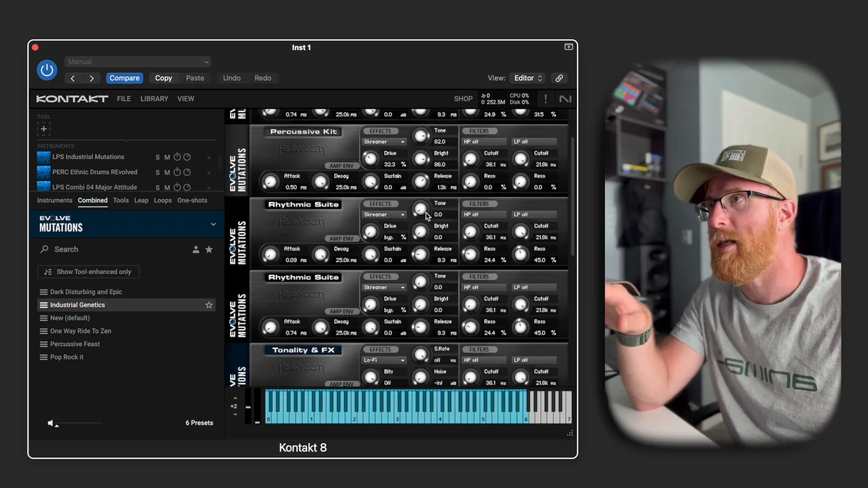Image resolution: width=868 pixels, height=488 pixels.
Task: Click the Undo button
Action: (x=231, y=78)
